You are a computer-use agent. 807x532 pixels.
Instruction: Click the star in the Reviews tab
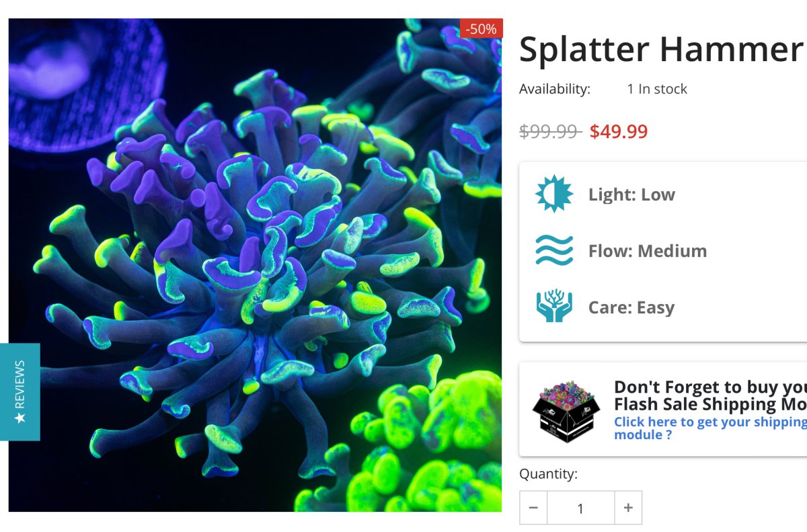point(20,418)
